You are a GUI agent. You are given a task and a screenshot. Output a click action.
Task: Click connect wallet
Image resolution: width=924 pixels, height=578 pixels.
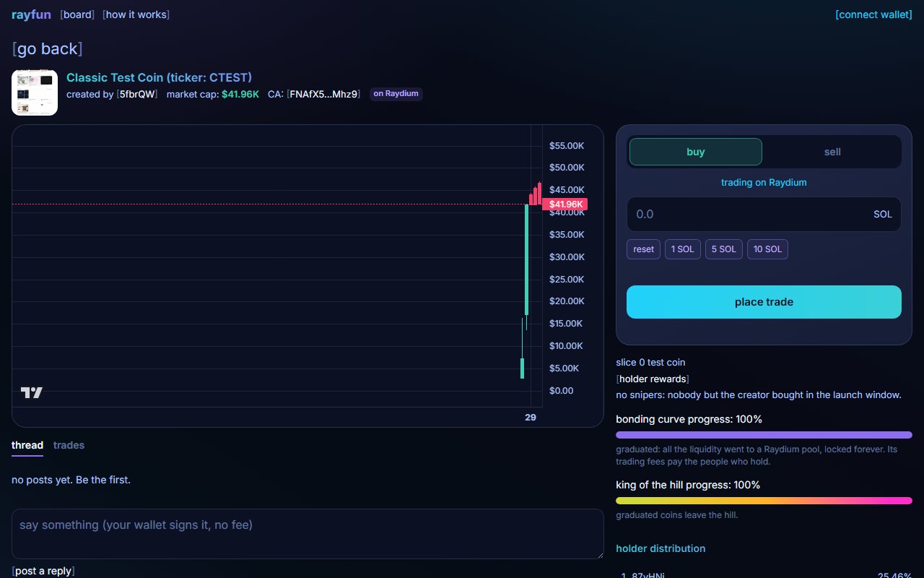873,14
